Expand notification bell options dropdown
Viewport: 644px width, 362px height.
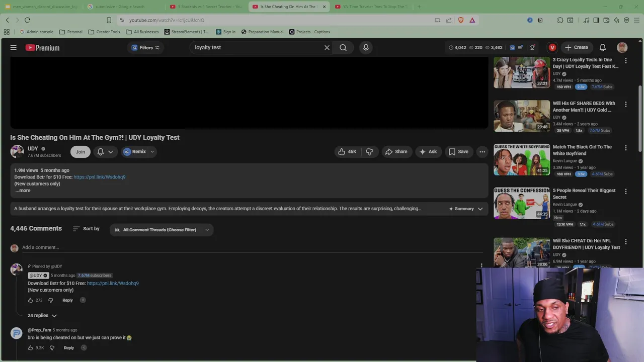tap(111, 152)
